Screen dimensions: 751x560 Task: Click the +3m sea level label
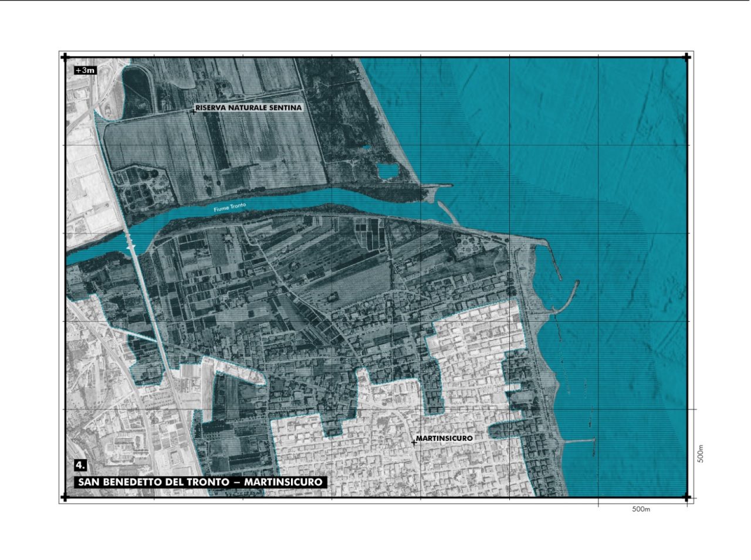(x=85, y=70)
